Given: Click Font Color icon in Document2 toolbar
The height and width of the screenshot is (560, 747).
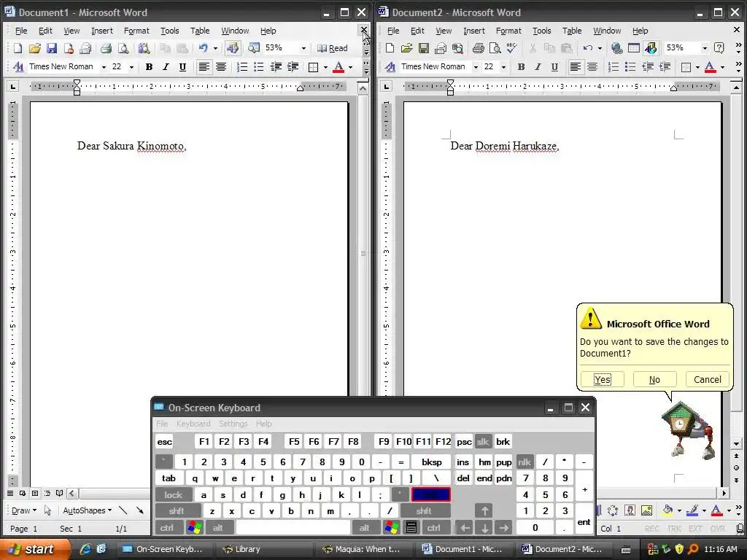Looking at the screenshot, I should point(711,66).
